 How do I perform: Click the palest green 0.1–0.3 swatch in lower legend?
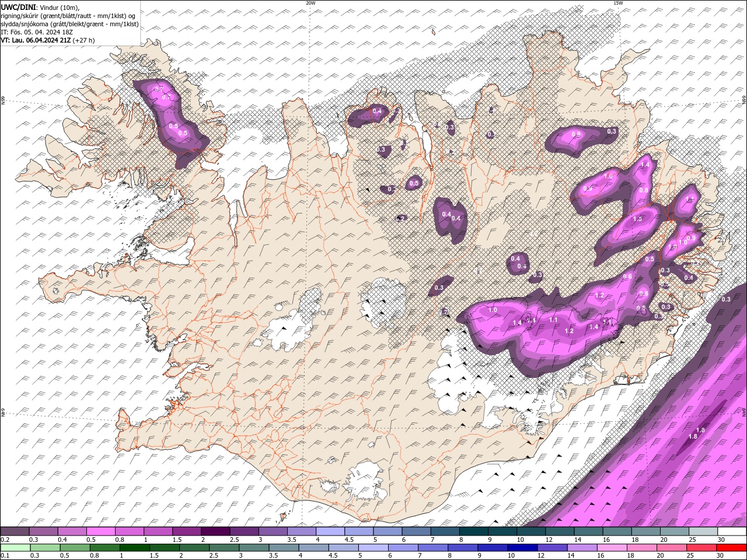(x=15, y=547)
